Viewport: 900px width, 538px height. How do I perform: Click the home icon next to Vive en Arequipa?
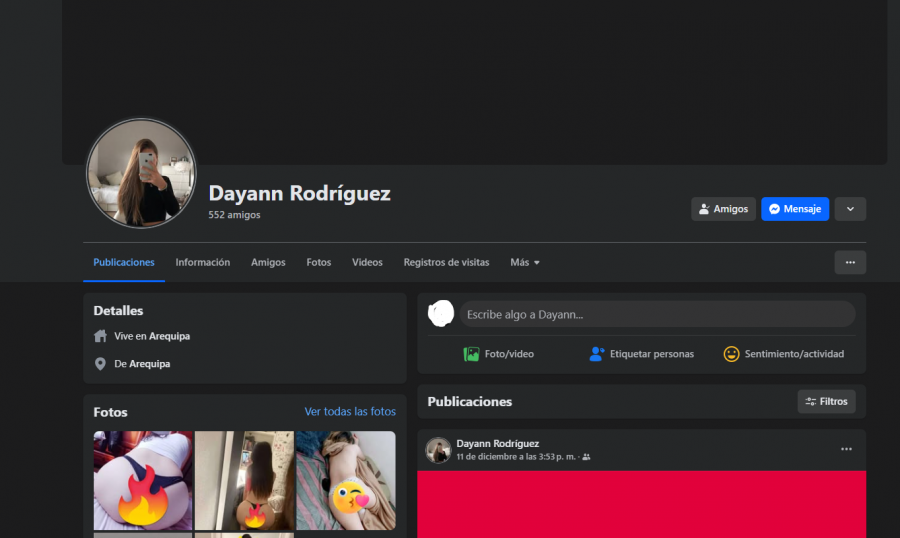100,336
